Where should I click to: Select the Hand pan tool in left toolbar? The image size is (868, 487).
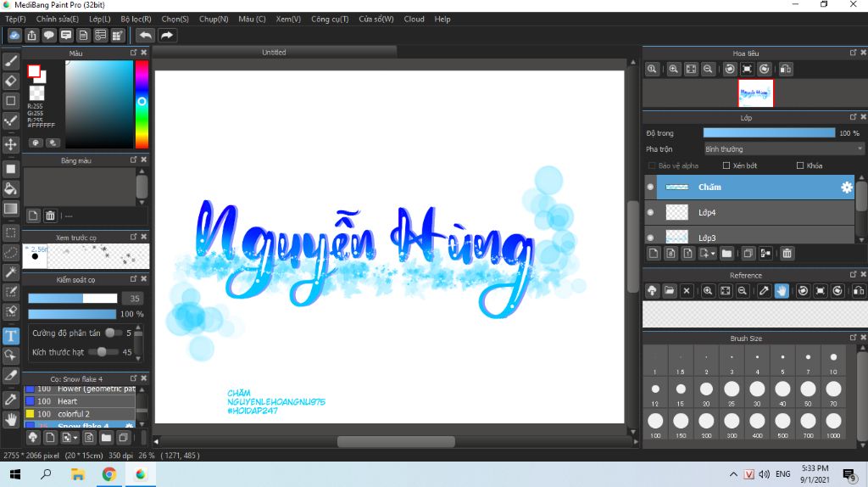(x=10, y=419)
